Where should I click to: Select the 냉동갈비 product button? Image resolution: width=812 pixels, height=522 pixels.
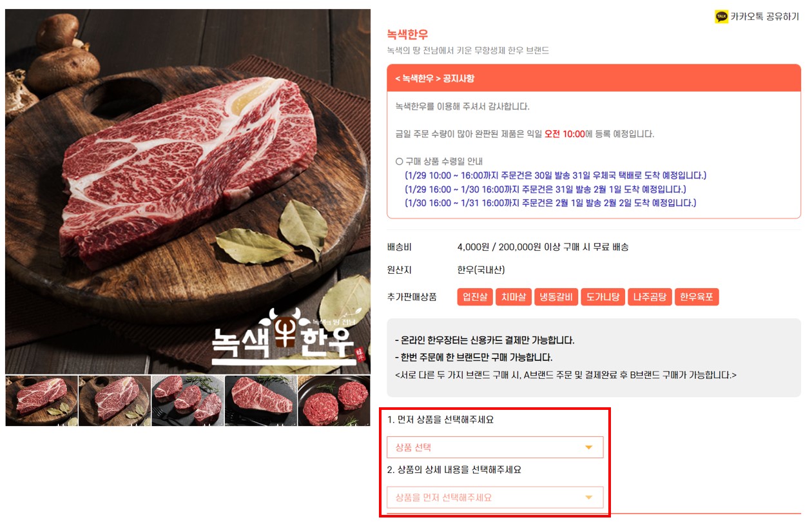[556, 297]
